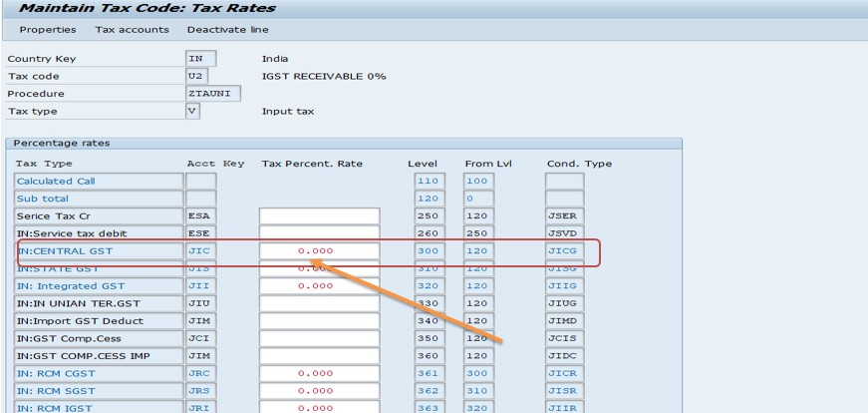This screenshot has width=868, height=413.
Task: Click the Tax type field showing V
Action: tap(192, 111)
